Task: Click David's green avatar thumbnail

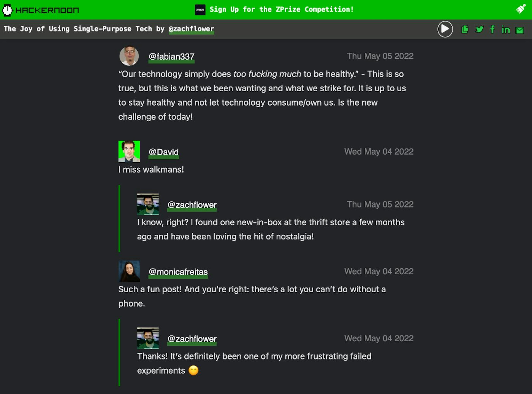Action: point(129,151)
